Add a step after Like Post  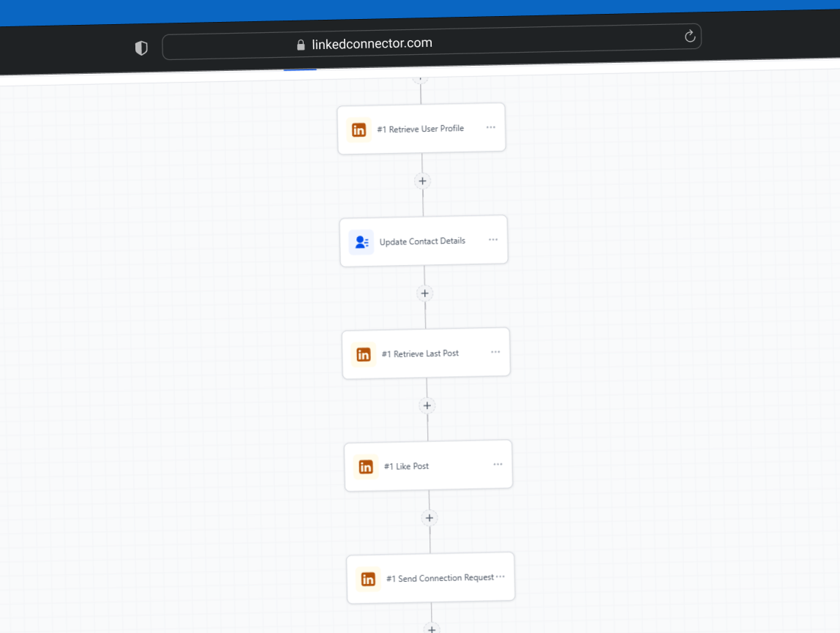coord(430,517)
